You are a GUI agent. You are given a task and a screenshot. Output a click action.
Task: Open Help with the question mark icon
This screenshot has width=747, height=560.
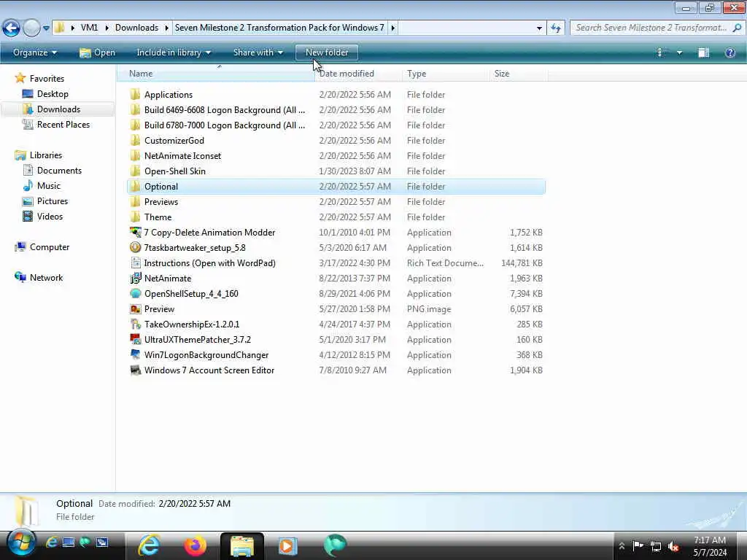[x=729, y=52]
